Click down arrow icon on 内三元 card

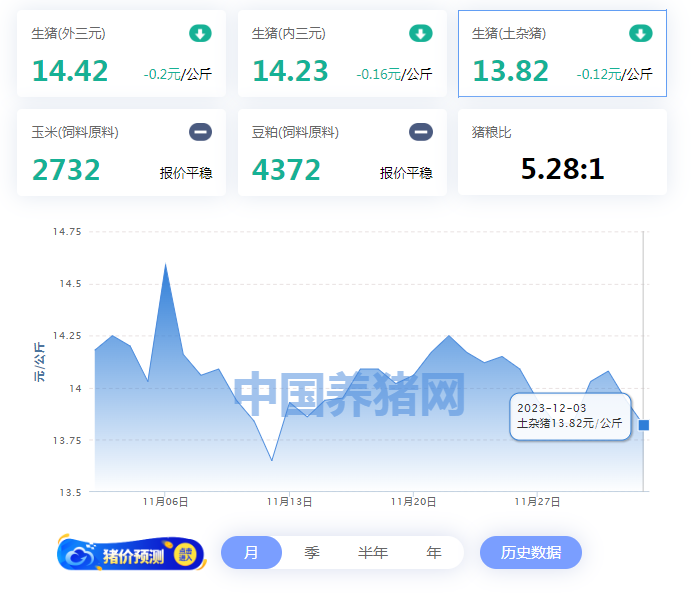421,34
